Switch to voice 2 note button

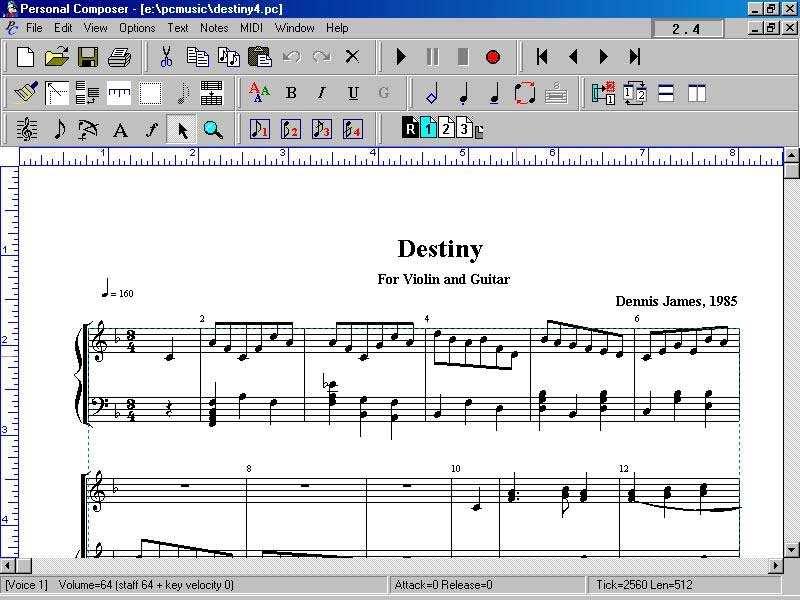[291, 130]
